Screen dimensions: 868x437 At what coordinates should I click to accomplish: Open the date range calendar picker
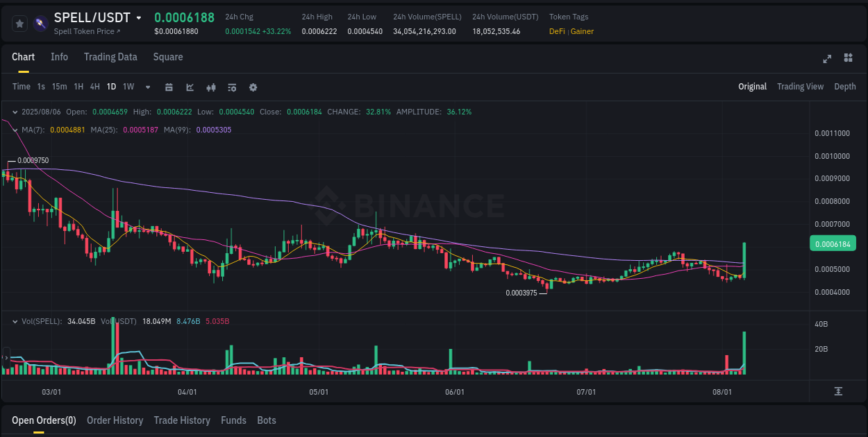(169, 87)
